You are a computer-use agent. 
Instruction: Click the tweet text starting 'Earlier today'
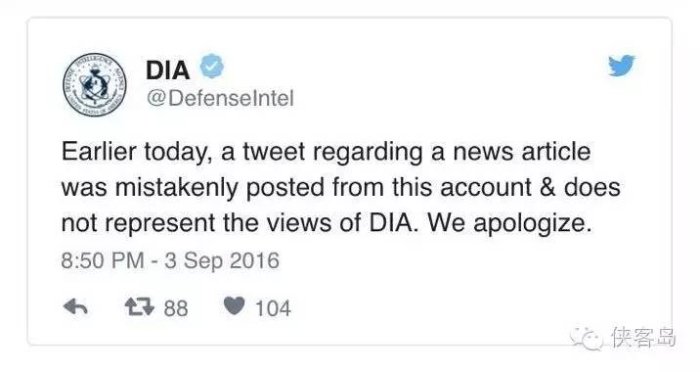point(340,187)
